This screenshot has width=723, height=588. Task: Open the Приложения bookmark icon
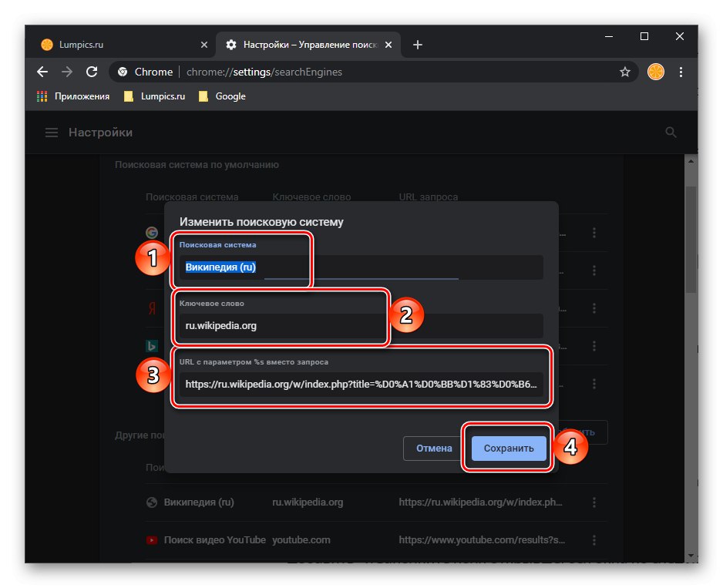tap(40, 96)
